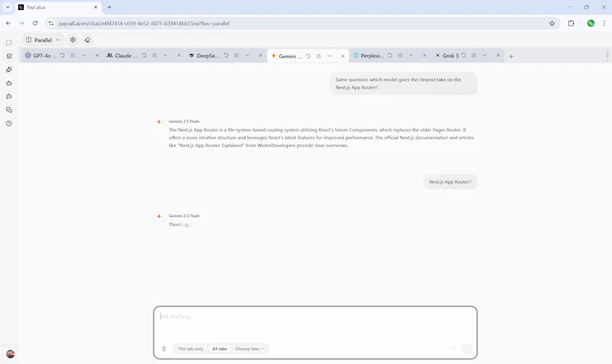Open the browser three-dot menu
The width and height of the screenshot is (612, 364).
tap(604, 24)
